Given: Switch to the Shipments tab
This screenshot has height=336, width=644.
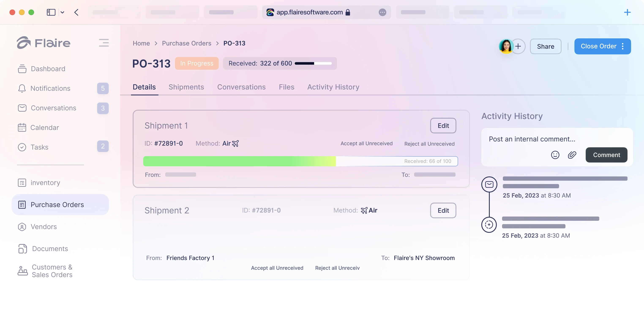Looking at the screenshot, I should coord(186,87).
